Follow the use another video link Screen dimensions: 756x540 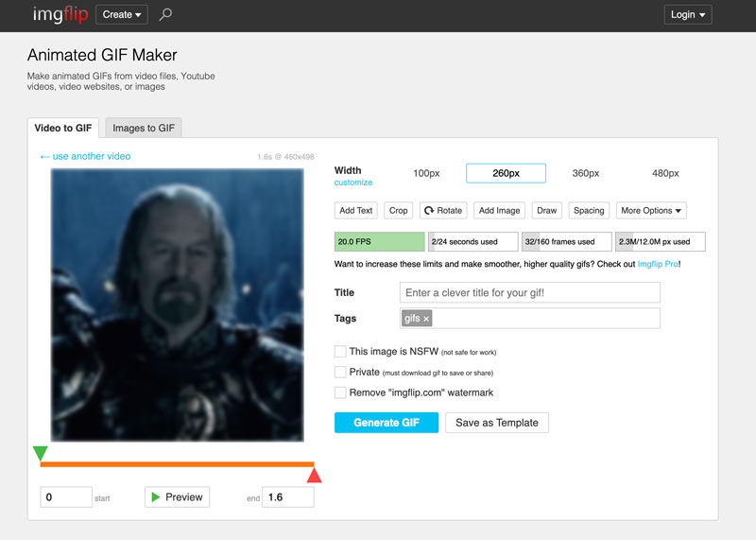[86, 156]
